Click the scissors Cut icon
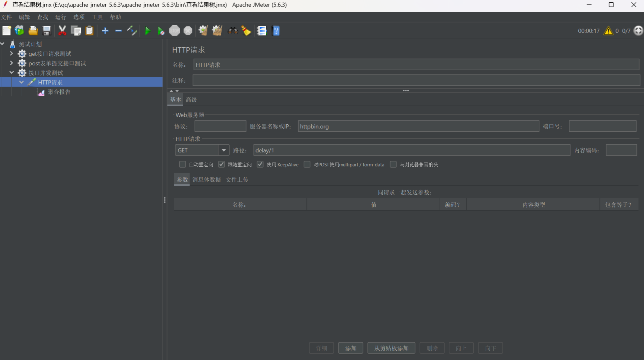 click(x=62, y=31)
